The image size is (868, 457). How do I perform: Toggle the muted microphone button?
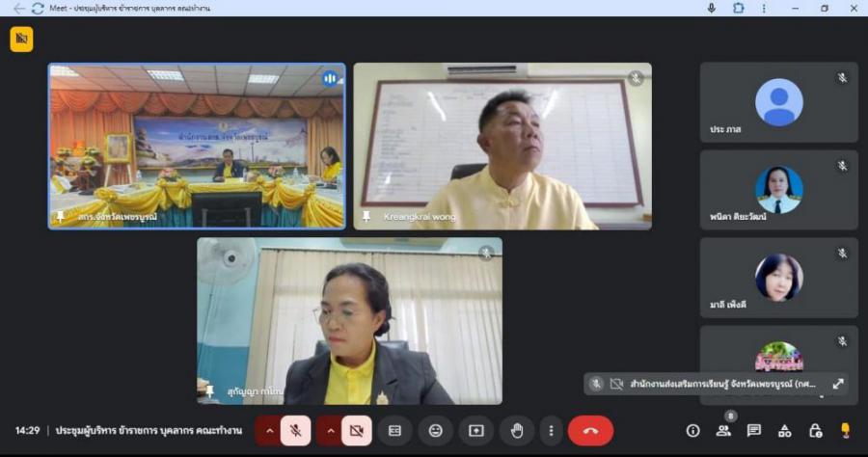point(296,430)
